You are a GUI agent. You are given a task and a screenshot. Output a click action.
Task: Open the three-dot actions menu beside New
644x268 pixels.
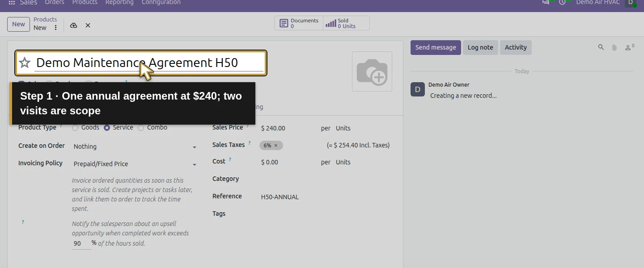click(55, 28)
